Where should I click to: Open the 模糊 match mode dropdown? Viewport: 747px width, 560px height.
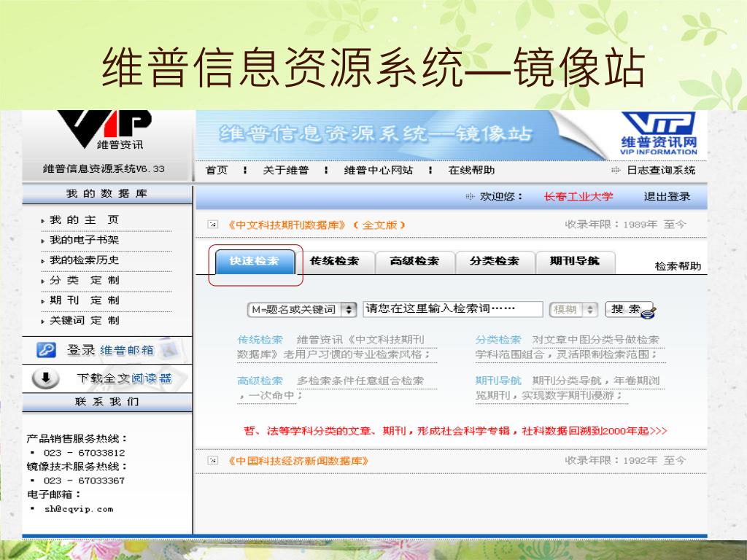[573, 309]
